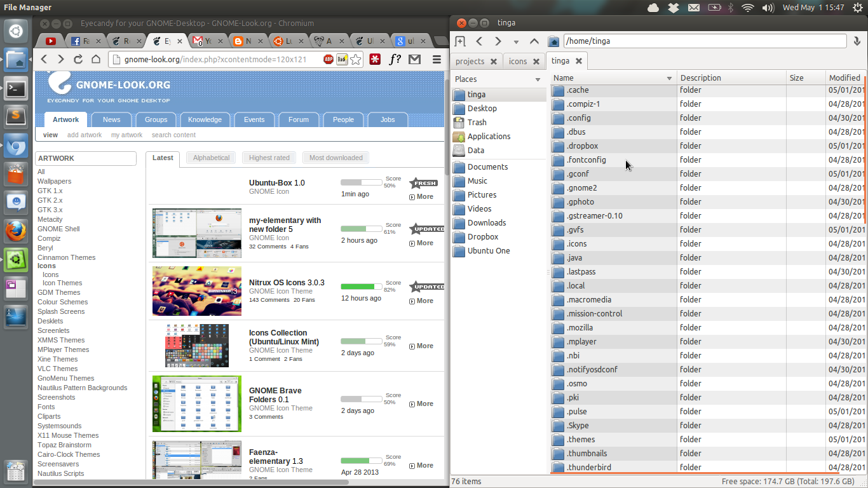Screen dimensions: 868x488
Task: Select the .mozilla folder row
Action: pyautogui.click(x=707, y=328)
